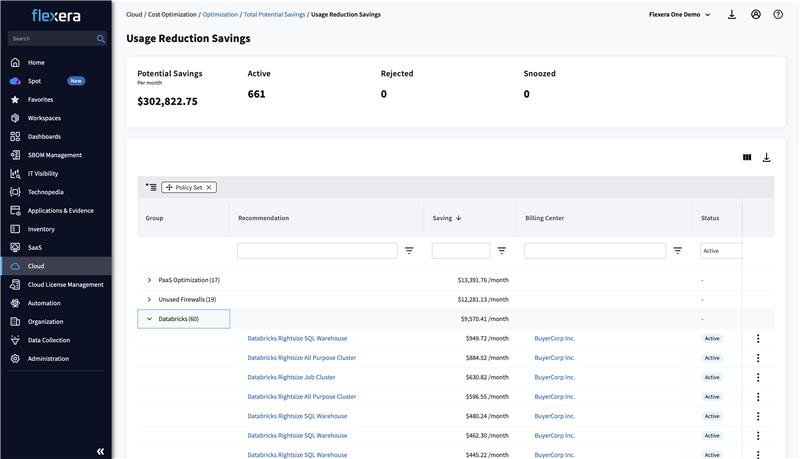Open Administration section
Screen dimensions: 800x459
click(48, 359)
